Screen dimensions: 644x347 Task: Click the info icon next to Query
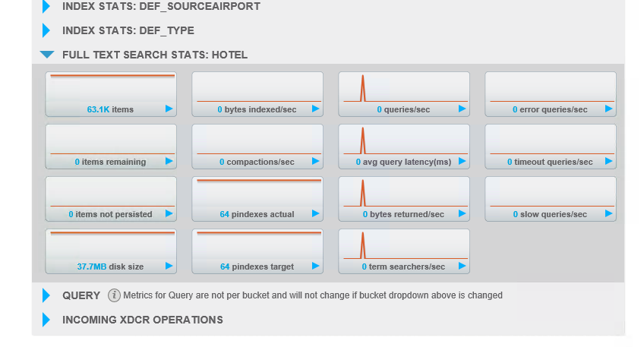point(114,295)
